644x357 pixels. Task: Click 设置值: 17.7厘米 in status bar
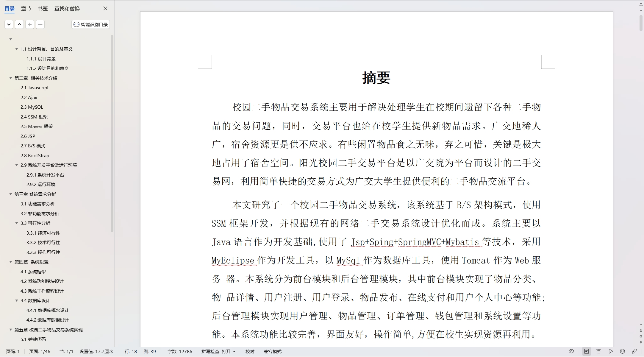[x=96, y=351]
